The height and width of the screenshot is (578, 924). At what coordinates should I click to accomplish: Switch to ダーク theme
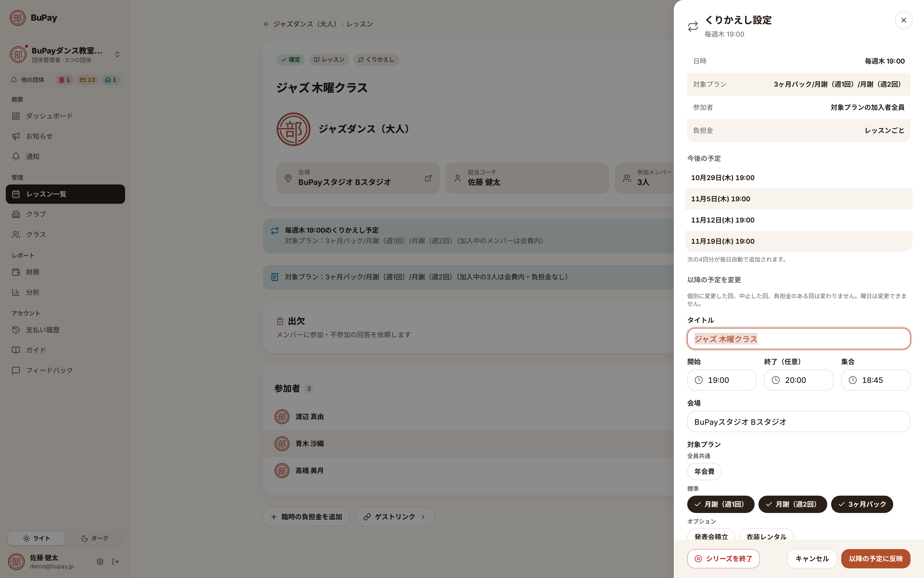(95, 538)
